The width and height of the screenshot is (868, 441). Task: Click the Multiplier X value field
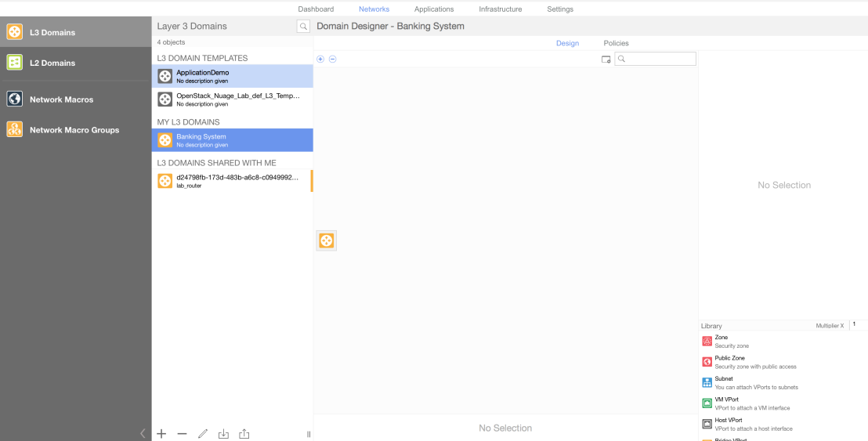tap(859, 325)
